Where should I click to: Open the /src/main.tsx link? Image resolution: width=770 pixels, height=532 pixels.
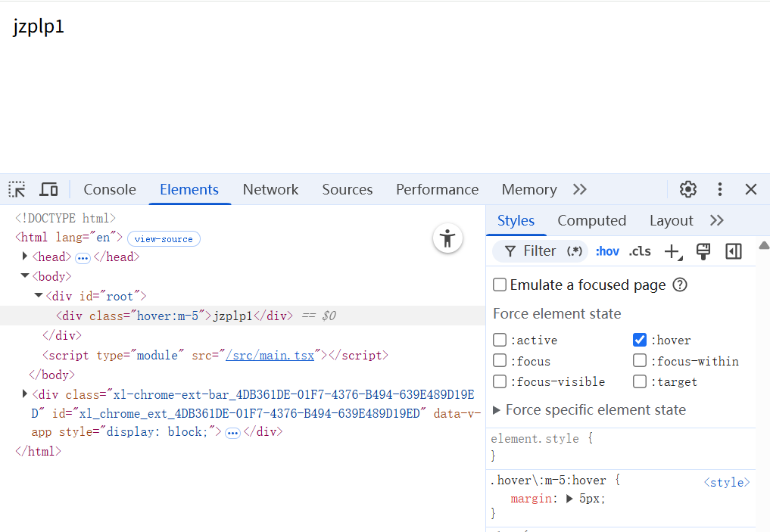click(270, 355)
